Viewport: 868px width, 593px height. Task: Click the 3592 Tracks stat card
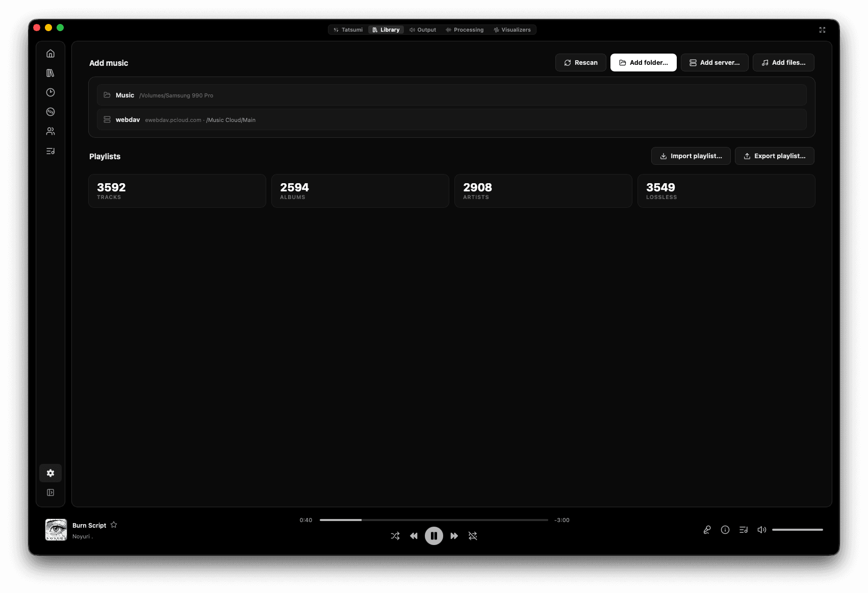point(177,191)
